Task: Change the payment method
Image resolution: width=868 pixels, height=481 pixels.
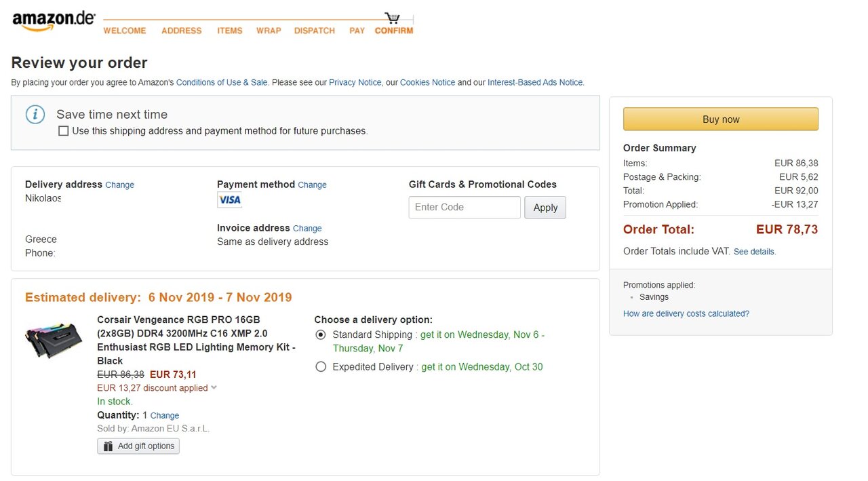Action: tap(312, 185)
